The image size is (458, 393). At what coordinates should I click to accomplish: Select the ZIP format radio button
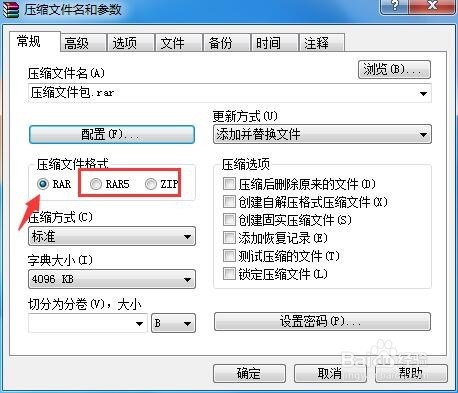click(151, 184)
